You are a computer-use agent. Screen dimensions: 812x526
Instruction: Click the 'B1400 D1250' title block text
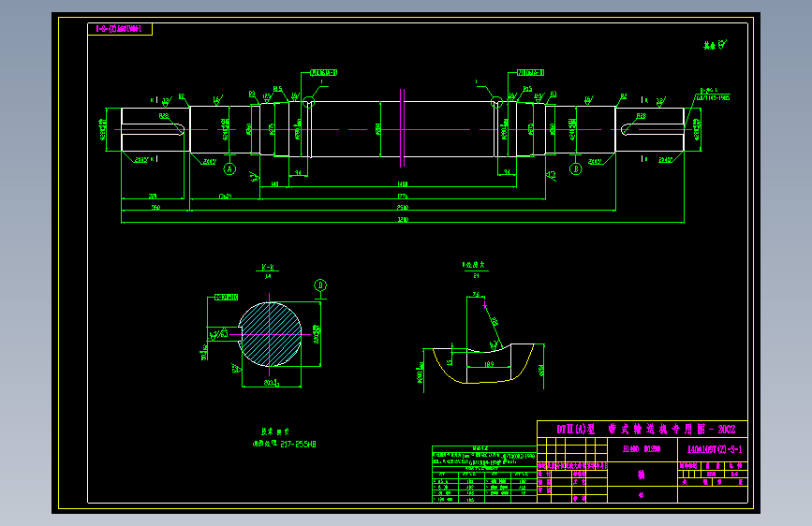pos(642,449)
